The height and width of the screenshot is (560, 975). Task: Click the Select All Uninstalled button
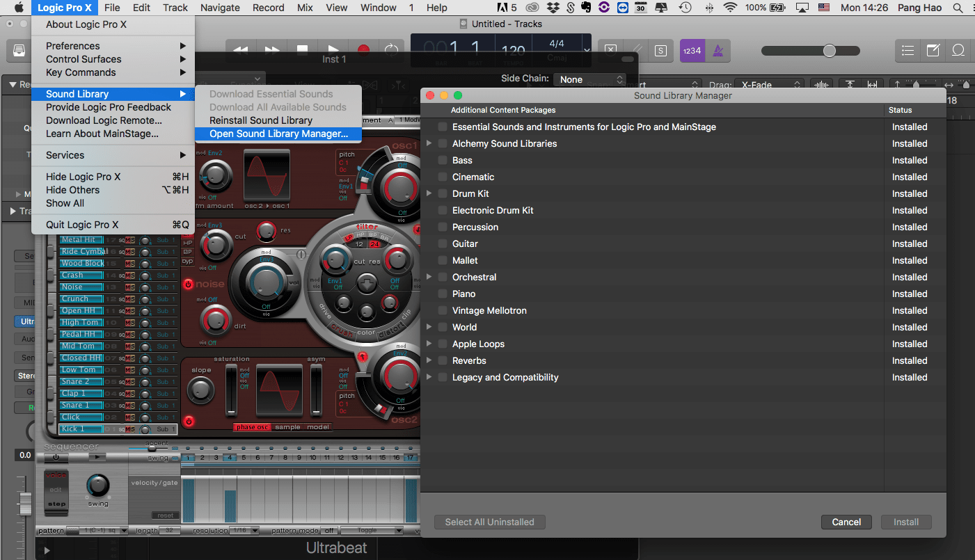490,522
